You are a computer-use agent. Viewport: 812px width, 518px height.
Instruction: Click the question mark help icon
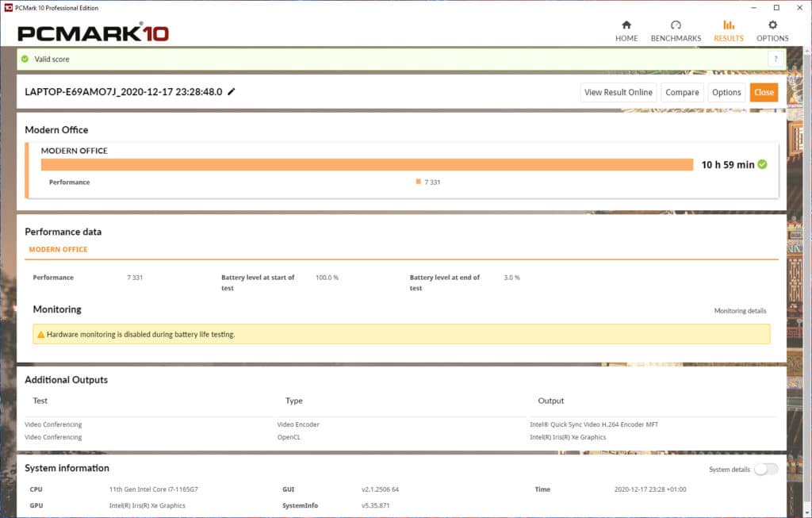[x=776, y=59]
